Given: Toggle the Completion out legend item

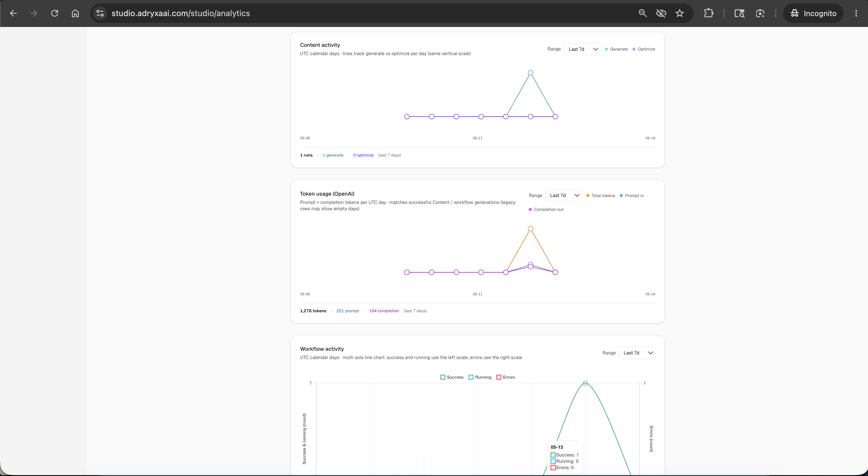Looking at the screenshot, I should click(546, 209).
